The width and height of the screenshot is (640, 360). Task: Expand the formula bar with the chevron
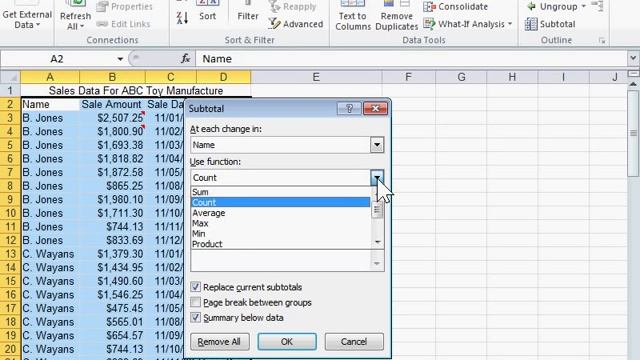point(633,58)
